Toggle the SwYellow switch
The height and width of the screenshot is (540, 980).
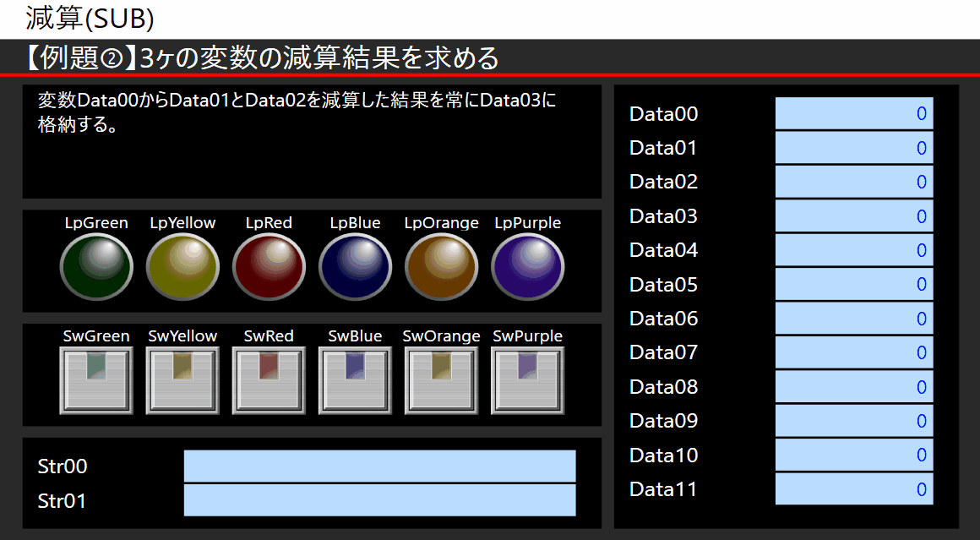182,380
